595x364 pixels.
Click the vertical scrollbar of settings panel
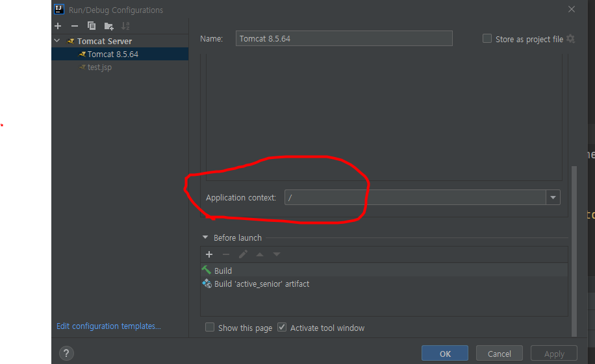(x=574, y=250)
